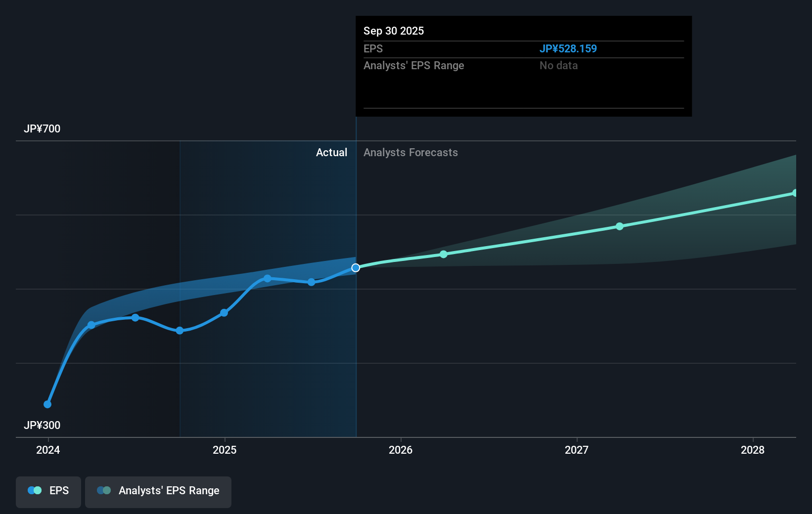812x514 pixels.
Task: Select the EPS point at mid-2025
Action: 312,282
